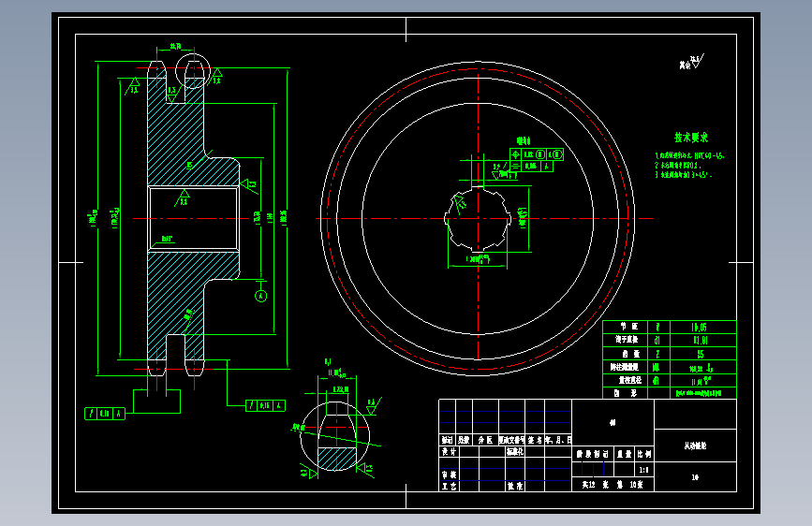Click the 工艺 cell in title block

pos(449,486)
